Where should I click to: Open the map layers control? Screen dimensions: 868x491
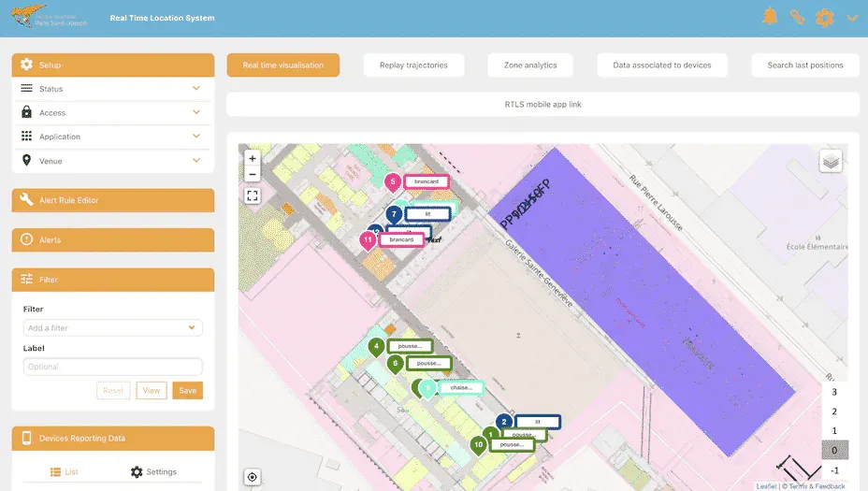pos(831,162)
